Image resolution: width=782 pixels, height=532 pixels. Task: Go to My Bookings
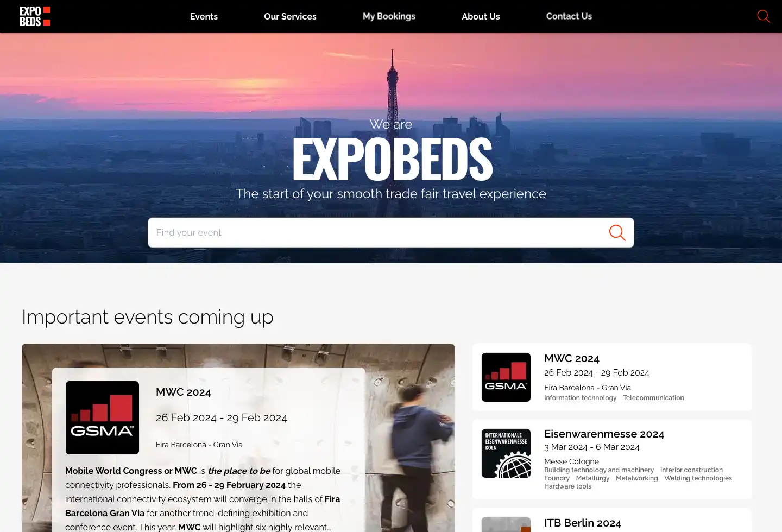click(389, 16)
